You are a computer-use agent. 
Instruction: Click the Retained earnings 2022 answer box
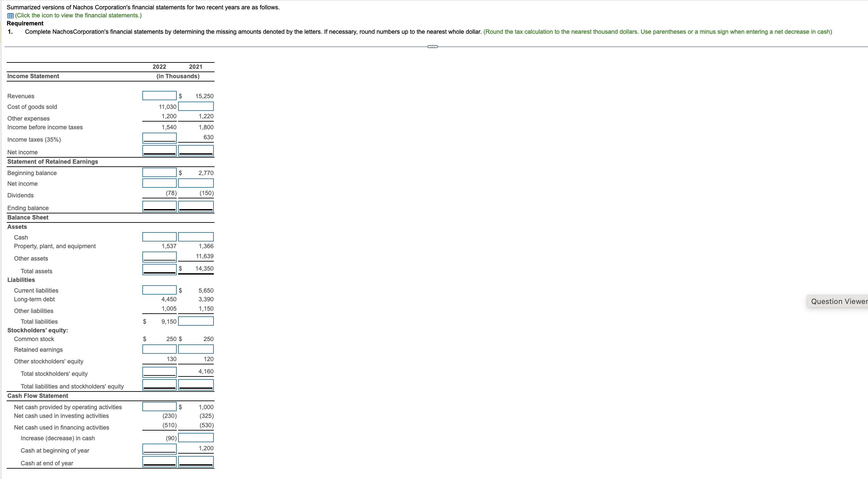click(x=159, y=349)
